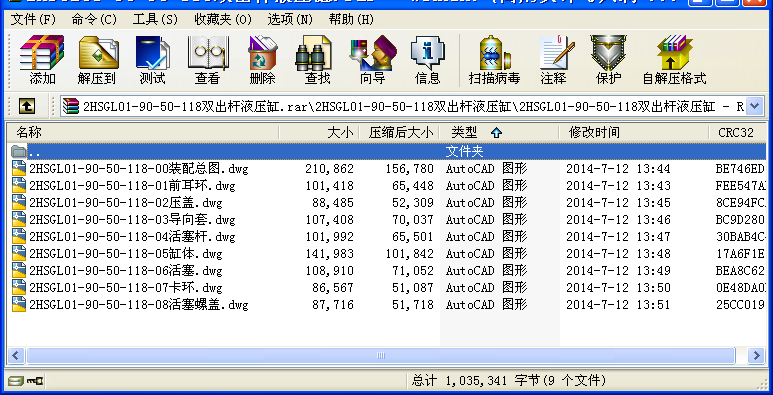Screen dimensions: 773x395
Task: Click the Scan Virus (扫描病毒) icon
Action: [x=494, y=60]
